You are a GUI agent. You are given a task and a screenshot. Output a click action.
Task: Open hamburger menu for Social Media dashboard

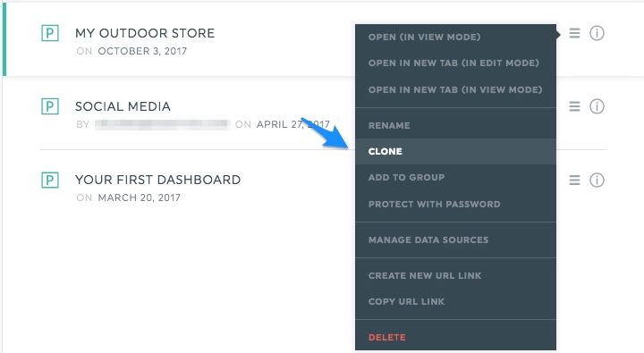[x=574, y=106]
